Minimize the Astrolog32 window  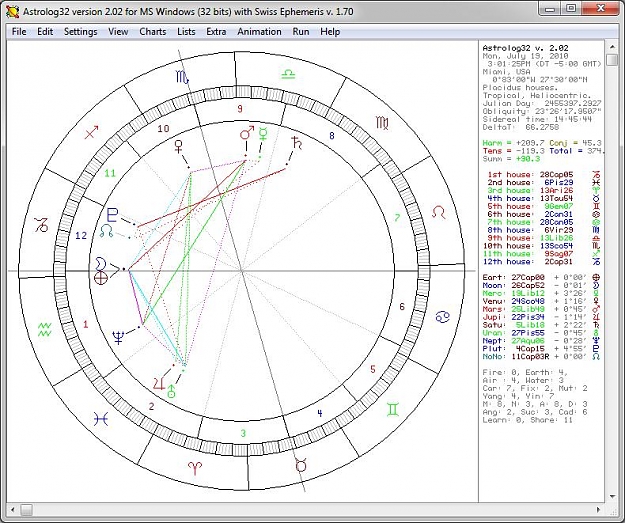click(550, 8)
